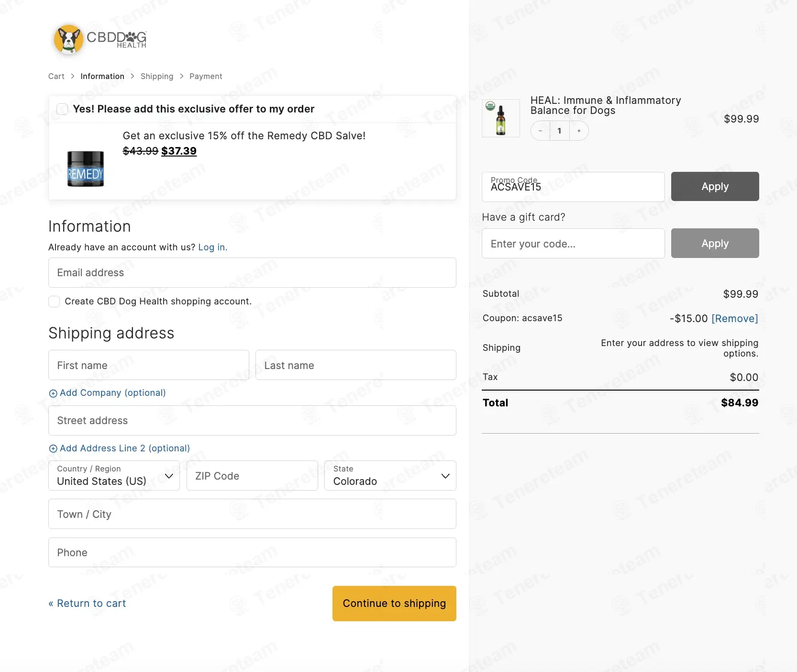The height and width of the screenshot is (672, 797).
Task: Focus the Town / City field
Action: [252, 514]
